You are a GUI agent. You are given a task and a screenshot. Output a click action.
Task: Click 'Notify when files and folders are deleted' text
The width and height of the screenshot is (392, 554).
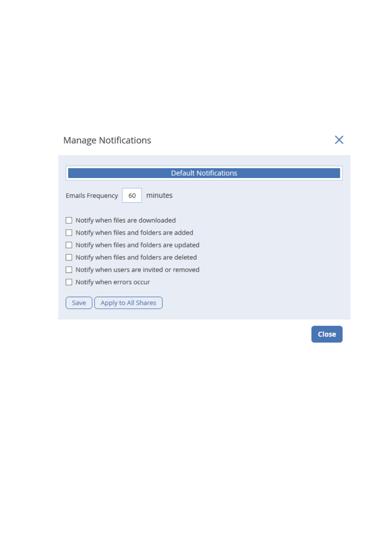pos(136,257)
